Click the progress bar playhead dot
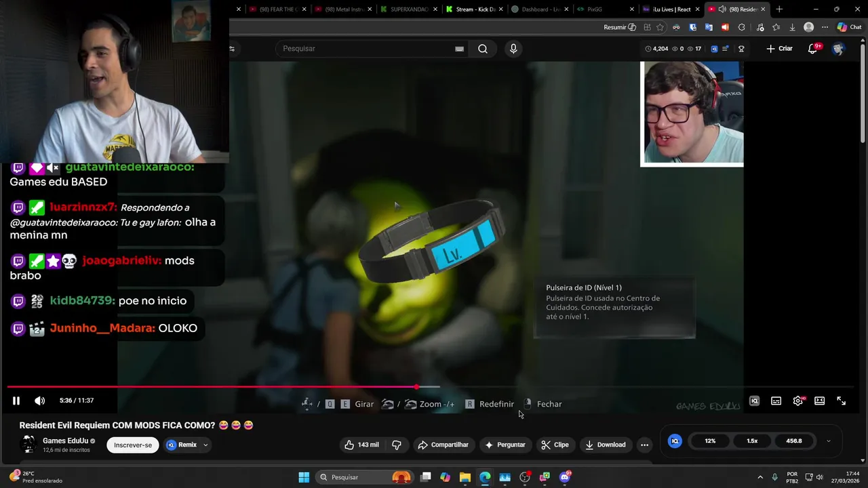The width and height of the screenshot is (868, 488). (416, 387)
